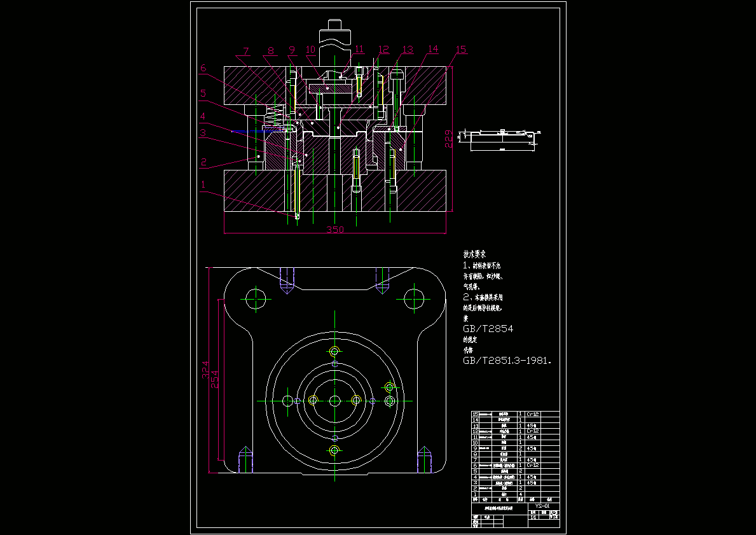The height and width of the screenshot is (535, 756).
Task: Select the pink callout label 10
Action: pyautogui.click(x=310, y=50)
